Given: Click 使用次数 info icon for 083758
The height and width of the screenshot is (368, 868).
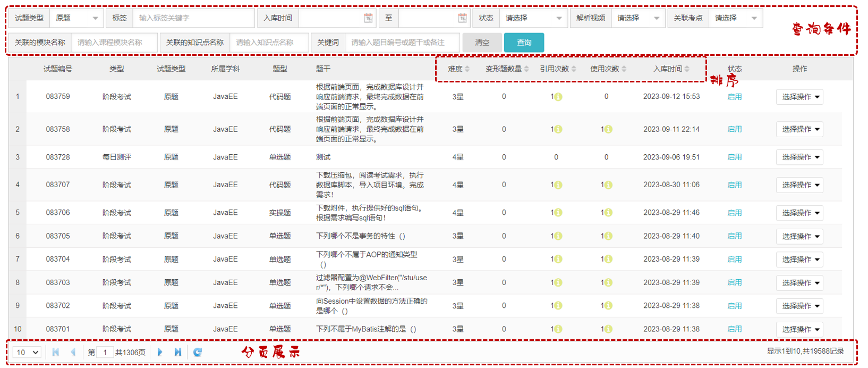Looking at the screenshot, I should [608, 129].
